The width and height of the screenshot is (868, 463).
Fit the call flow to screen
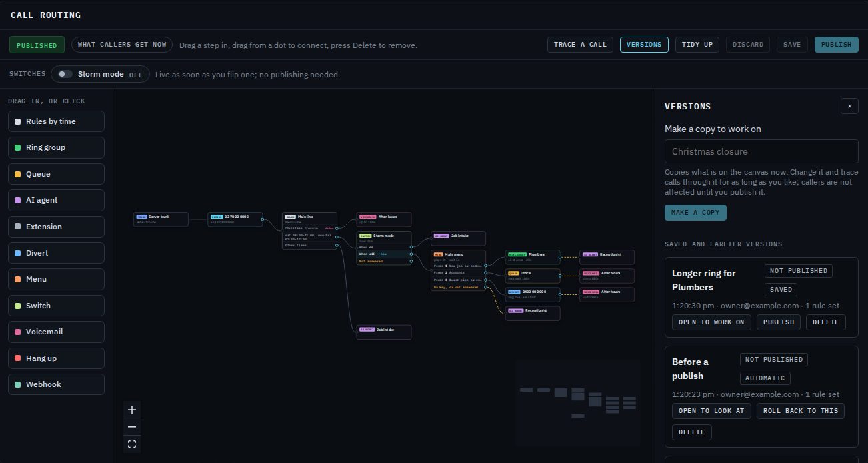pyautogui.click(x=132, y=444)
